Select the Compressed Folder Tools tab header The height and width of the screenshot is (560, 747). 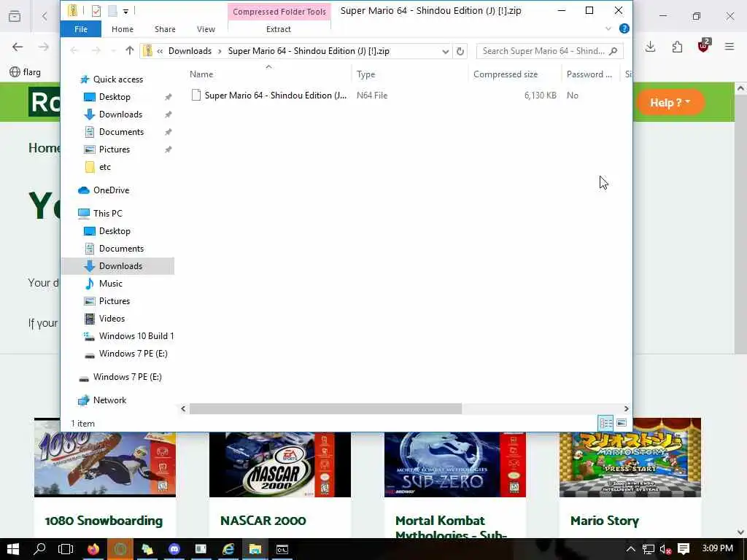click(x=279, y=12)
